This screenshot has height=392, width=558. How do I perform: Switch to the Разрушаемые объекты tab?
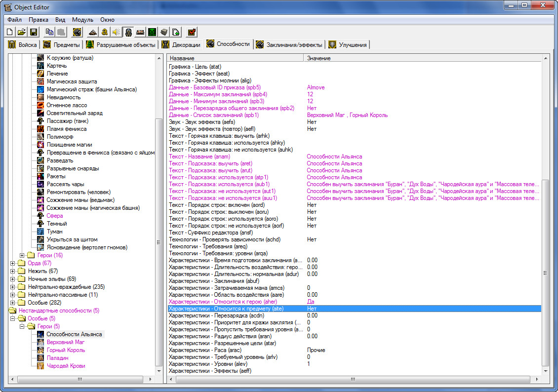pos(121,45)
